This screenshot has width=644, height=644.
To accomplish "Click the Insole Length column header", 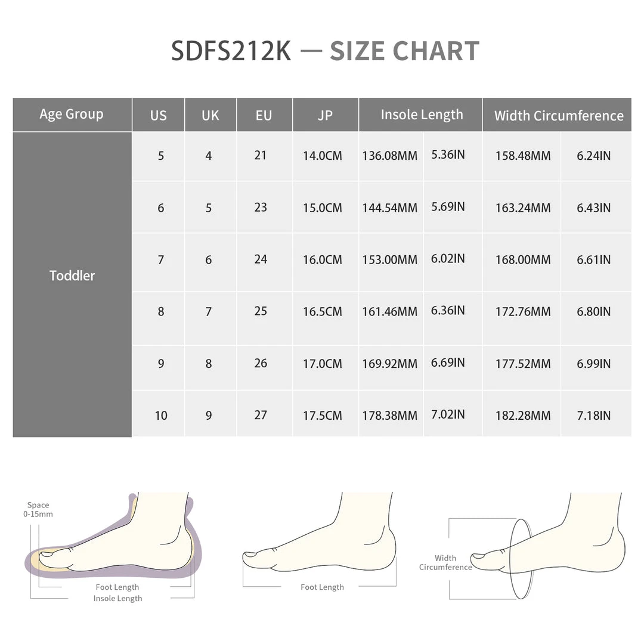I will pyautogui.click(x=422, y=115).
